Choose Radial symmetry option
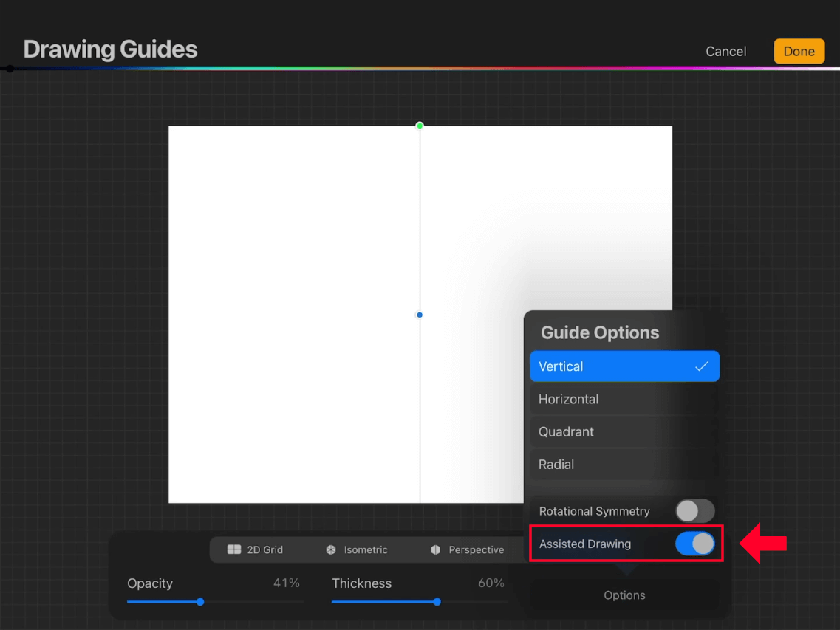Image resolution: width=840 pixels, height=630 pixels. [624, 465]
